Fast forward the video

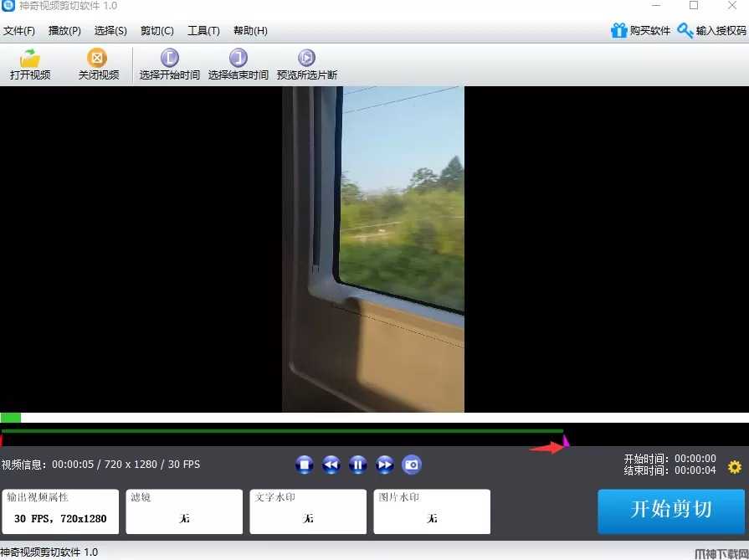(384, 465)
